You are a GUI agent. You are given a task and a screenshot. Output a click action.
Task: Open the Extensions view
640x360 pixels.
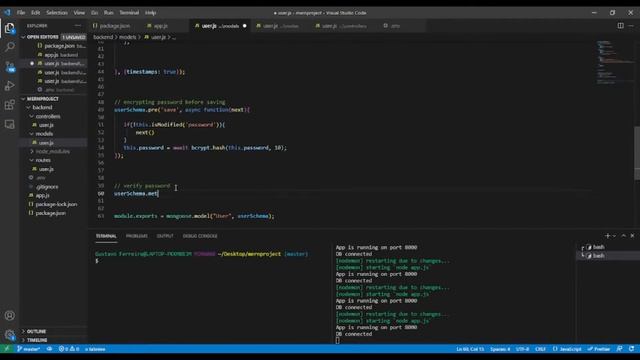coord(9,105)
